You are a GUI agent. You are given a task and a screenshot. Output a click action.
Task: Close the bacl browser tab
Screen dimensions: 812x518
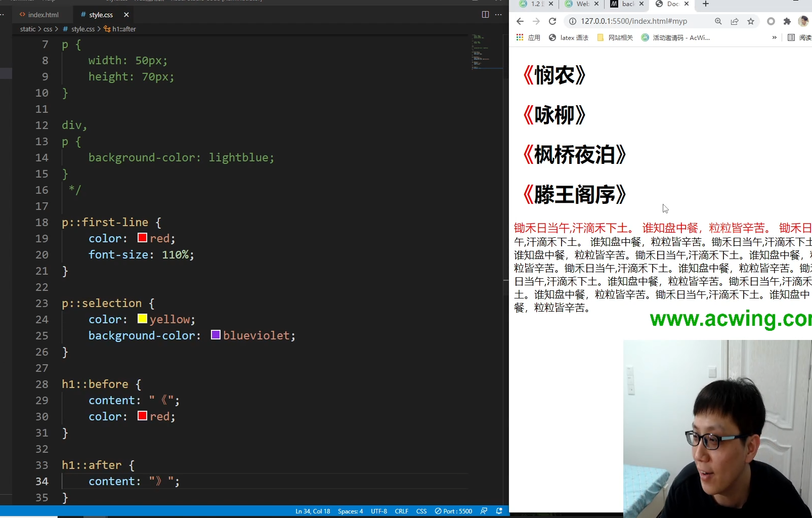tap(642, 4)
